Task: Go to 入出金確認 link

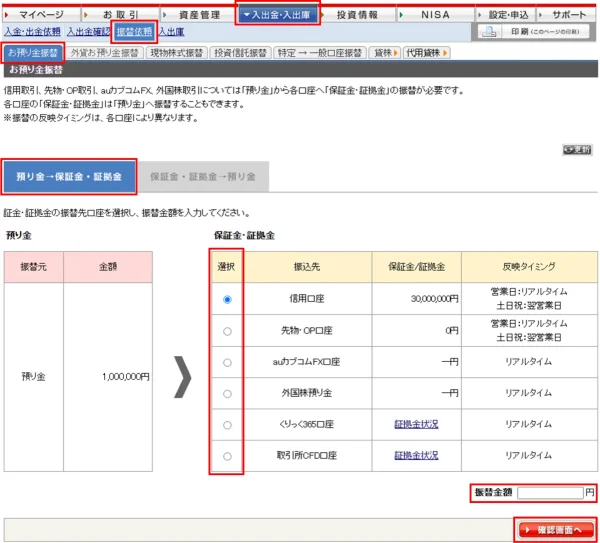Action: point(88,32)
